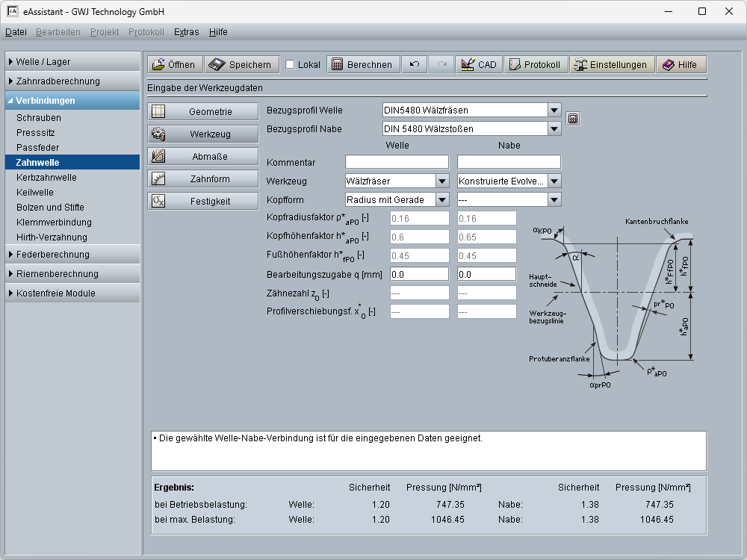Expand Zahnradberechnung section in sidebar
The width and height of the screenshot is (747, 560).
(72, 81)
